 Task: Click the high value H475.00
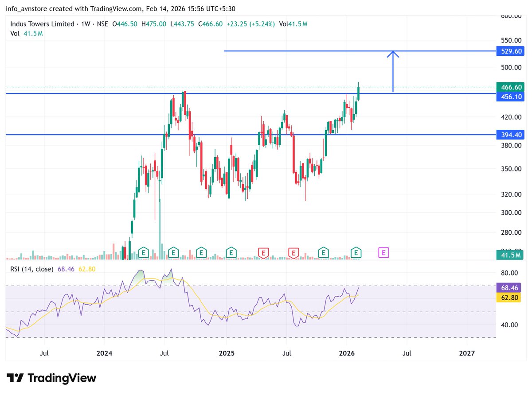[x=154, y=24]
